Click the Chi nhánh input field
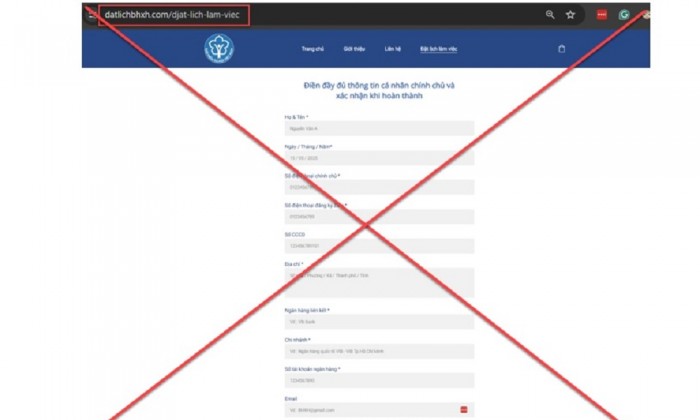700x420 pixels. tap(379, 351)
